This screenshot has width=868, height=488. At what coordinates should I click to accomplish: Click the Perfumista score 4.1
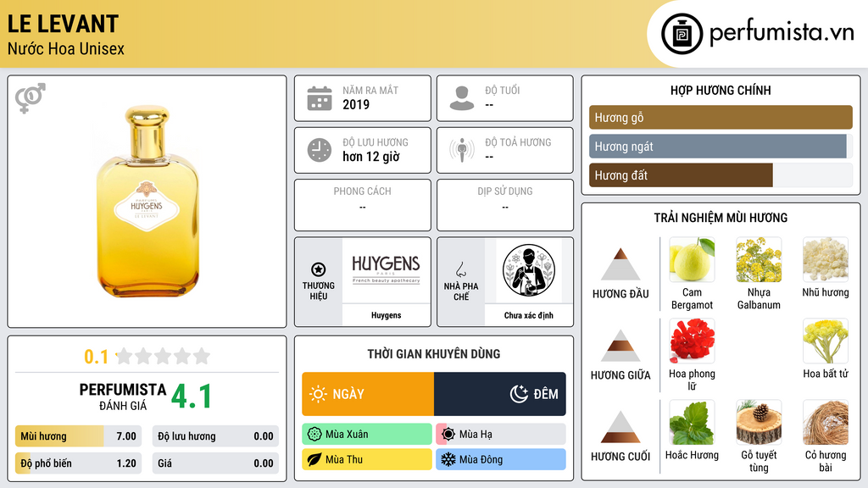(192, 396)
